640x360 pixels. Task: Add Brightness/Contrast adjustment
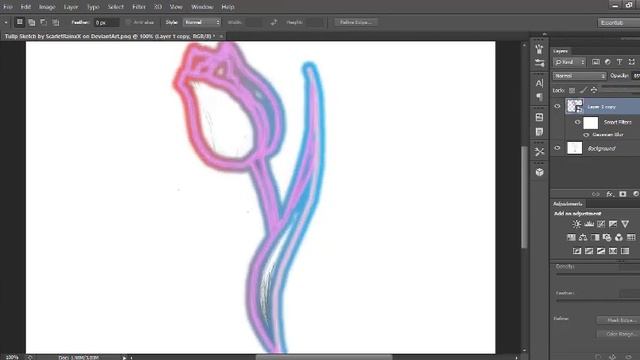pyautogui.click(x=576, y=224)
